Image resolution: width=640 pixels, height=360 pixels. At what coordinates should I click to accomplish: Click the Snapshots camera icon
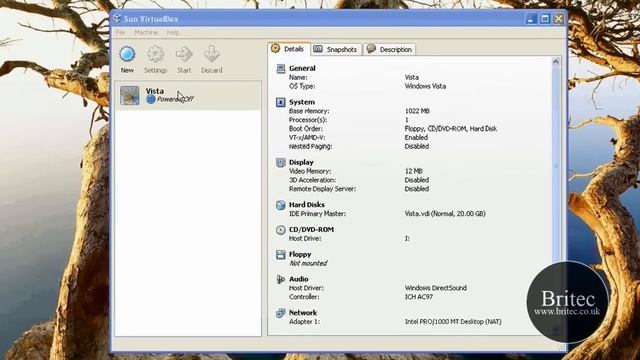(318, 49)
